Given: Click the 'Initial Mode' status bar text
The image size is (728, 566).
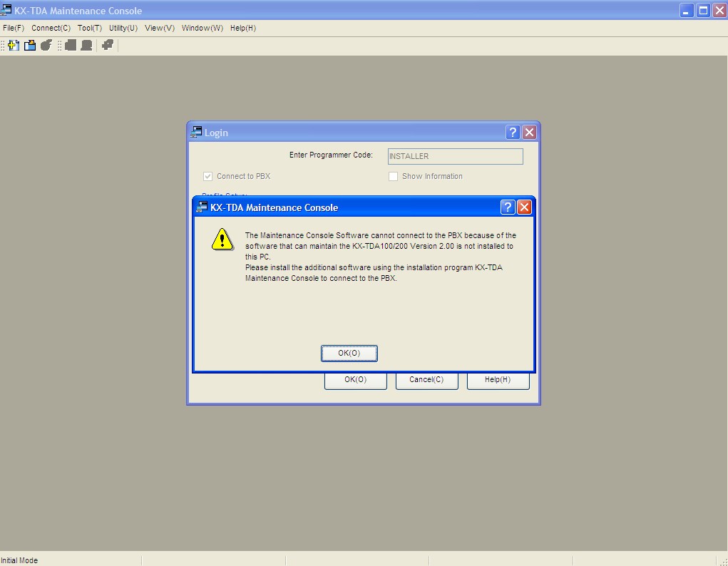Looking at the screenshot, I should pos(19,560).
